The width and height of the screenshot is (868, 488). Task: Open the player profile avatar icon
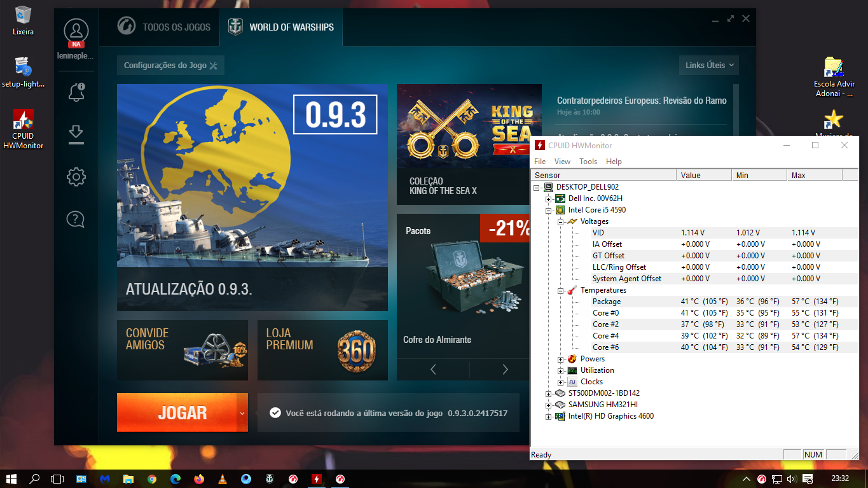click(x=76, y=31)
